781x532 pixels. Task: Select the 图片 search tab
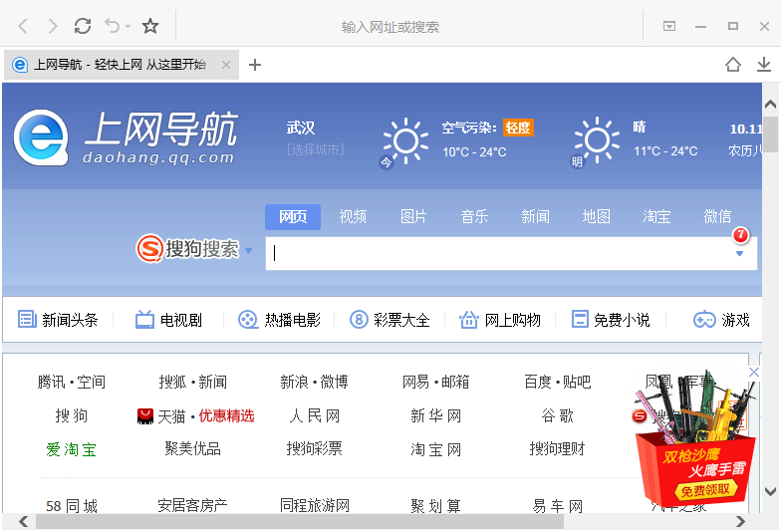point(413,216)
